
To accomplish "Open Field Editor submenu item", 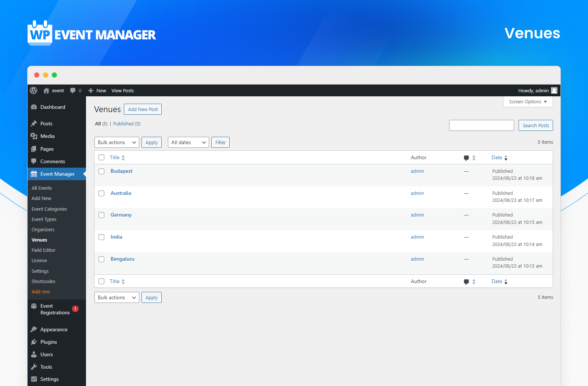I will (x=43, y=250).
